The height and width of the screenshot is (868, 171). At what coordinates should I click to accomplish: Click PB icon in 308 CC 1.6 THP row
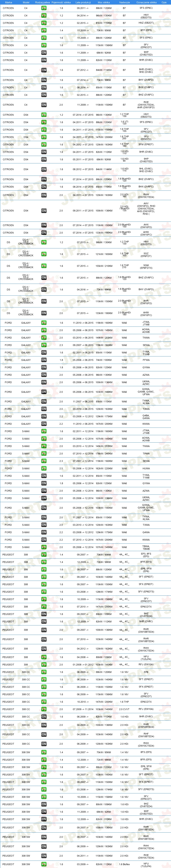[44, 702]
